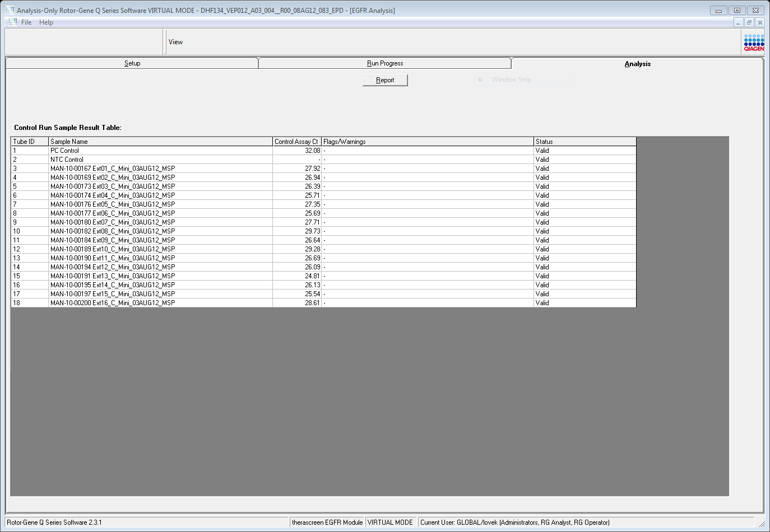Click the Ct value 29.73

(312, 231)
